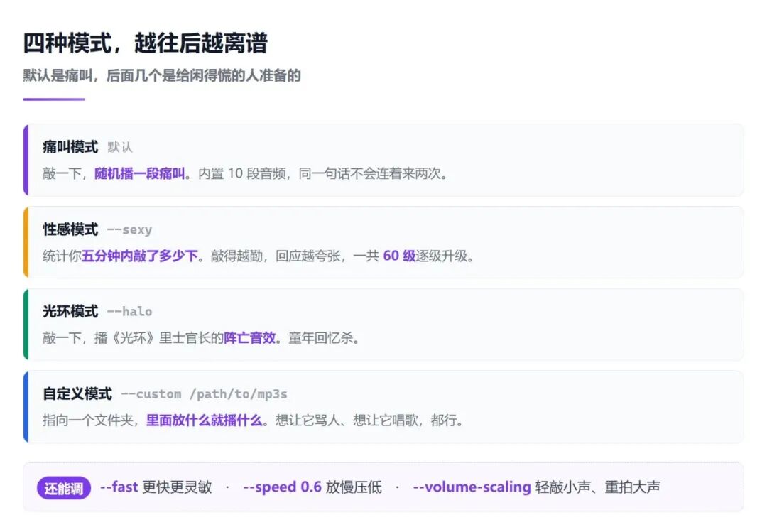Select the 痛叫模式 card title
767x532 pixels.
(x=70, y=147)
